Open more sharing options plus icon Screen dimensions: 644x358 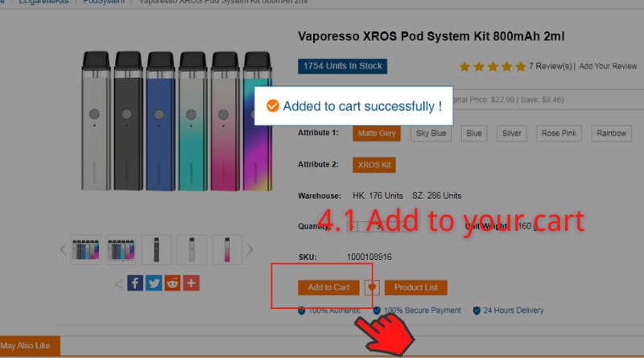192,283
